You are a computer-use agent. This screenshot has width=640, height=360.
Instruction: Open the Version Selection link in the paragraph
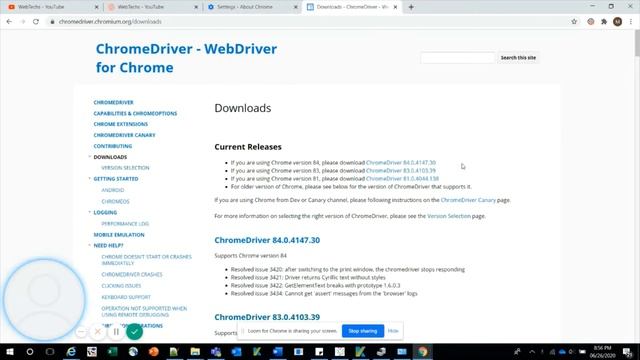(x=449, y=216)
